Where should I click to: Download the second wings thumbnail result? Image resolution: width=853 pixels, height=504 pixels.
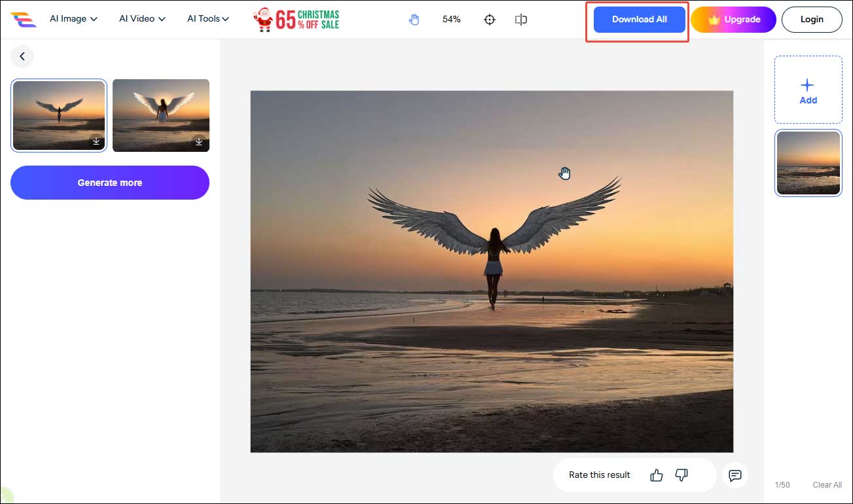(x=198, y=141)
